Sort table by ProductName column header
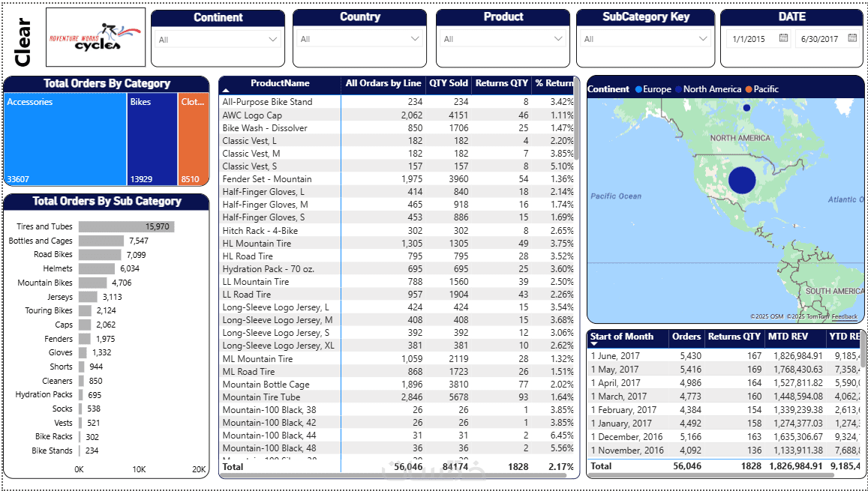 pyautogui.click(x=280, y=83)
